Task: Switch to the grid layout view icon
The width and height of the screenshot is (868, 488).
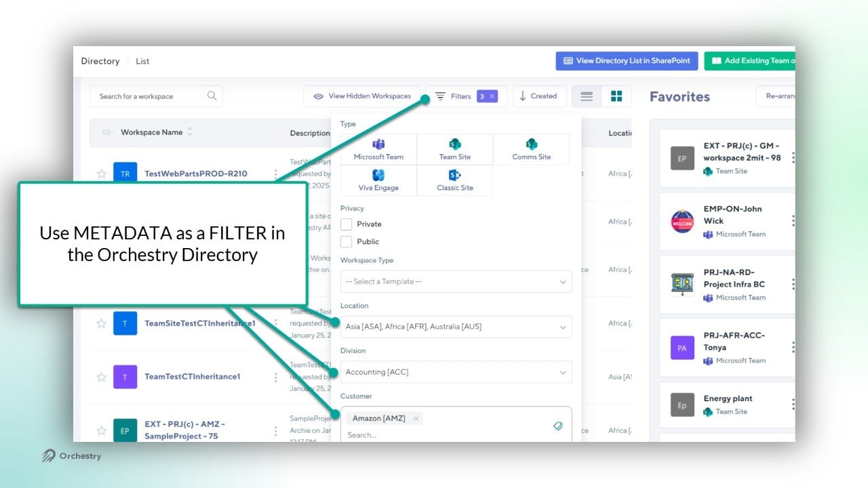Action: pos(616,96)
